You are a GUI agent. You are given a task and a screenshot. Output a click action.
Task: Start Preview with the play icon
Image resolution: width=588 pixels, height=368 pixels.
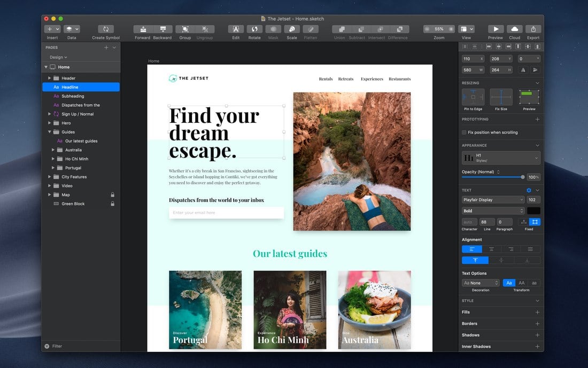click(x=496, y=29)
